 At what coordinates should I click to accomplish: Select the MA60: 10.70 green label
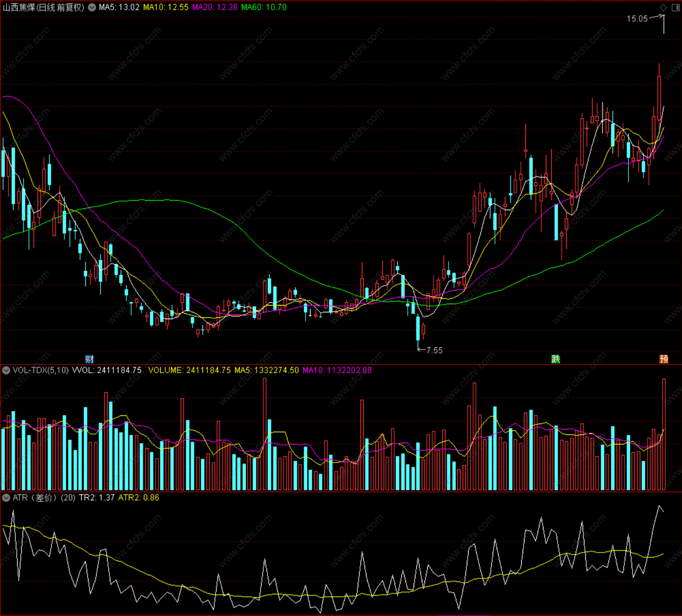point(264,7)
